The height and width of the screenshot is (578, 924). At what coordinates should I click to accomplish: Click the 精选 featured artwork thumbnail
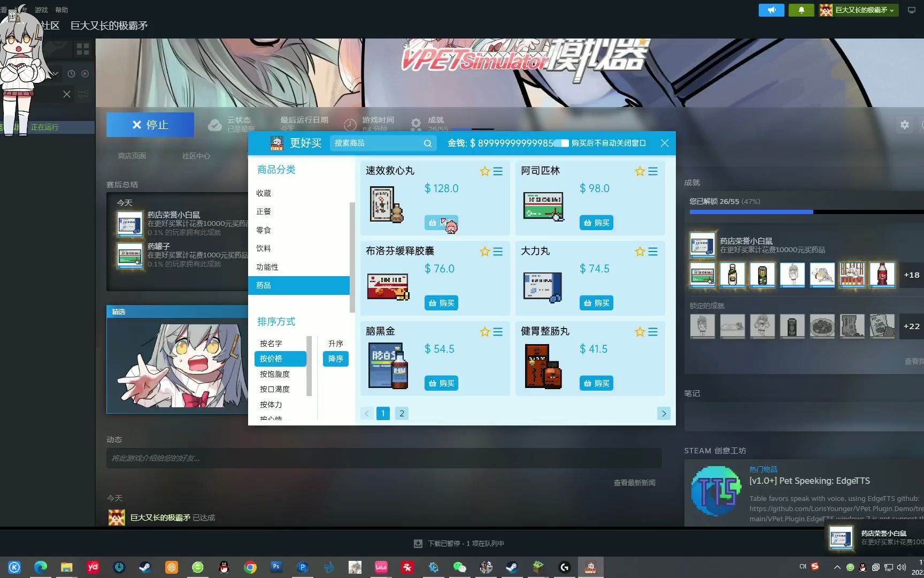(177, 365)
